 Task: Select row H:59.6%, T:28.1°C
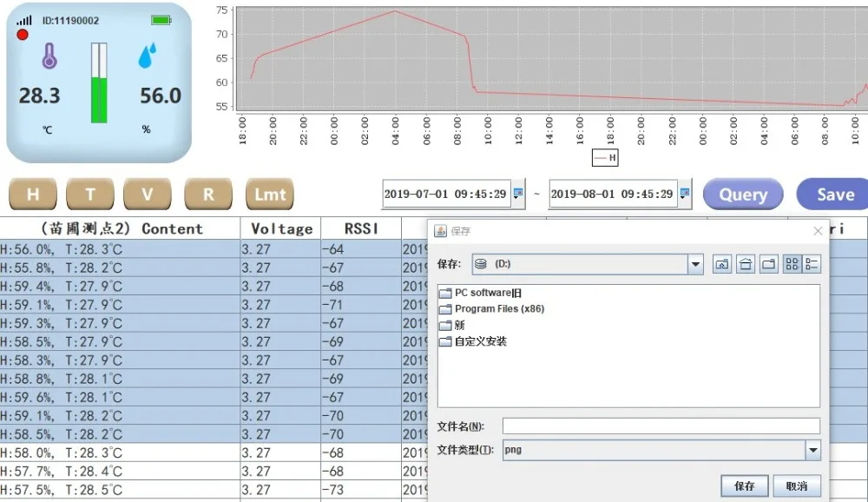(120, 397)
